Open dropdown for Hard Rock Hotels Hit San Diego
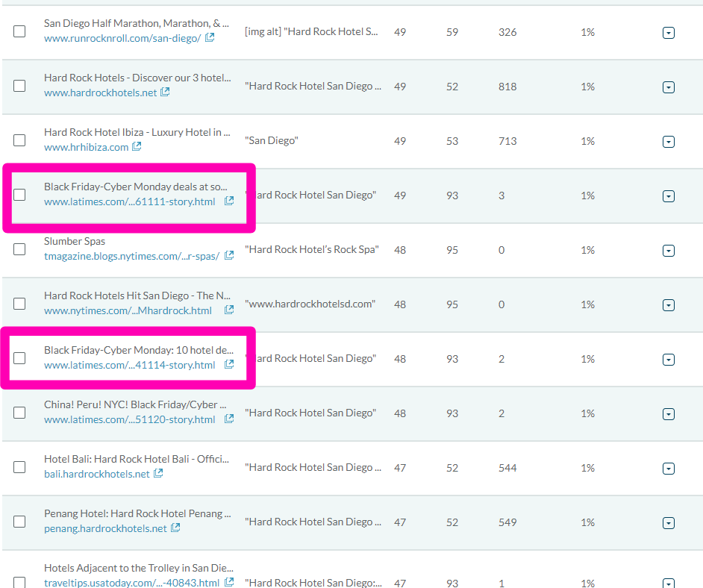 point(669,305)
